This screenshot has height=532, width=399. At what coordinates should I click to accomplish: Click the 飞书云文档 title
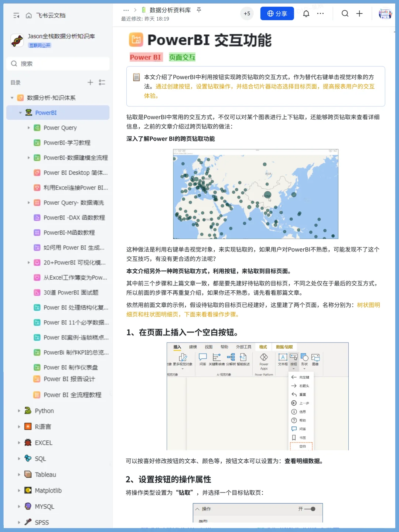51,16
